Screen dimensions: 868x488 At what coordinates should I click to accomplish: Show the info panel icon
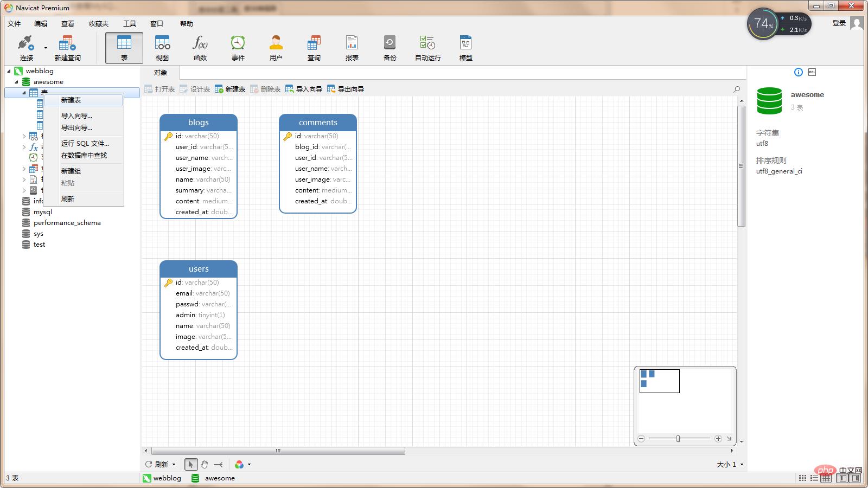coord(798,72)
